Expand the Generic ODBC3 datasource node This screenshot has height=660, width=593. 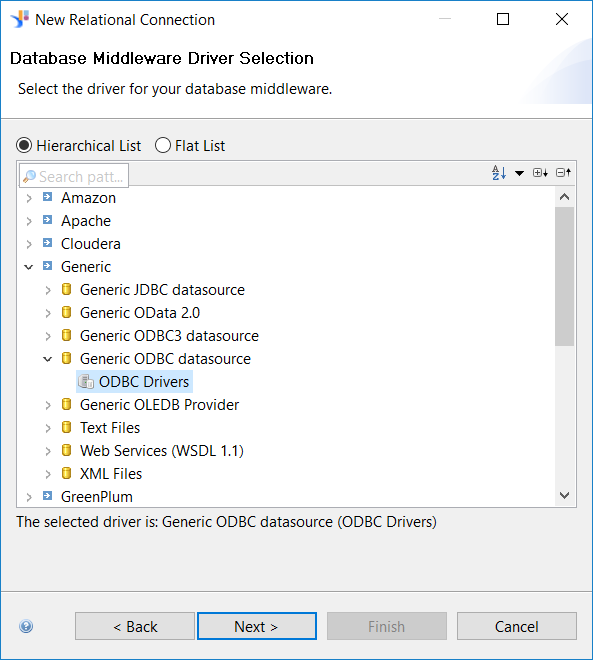48,336
